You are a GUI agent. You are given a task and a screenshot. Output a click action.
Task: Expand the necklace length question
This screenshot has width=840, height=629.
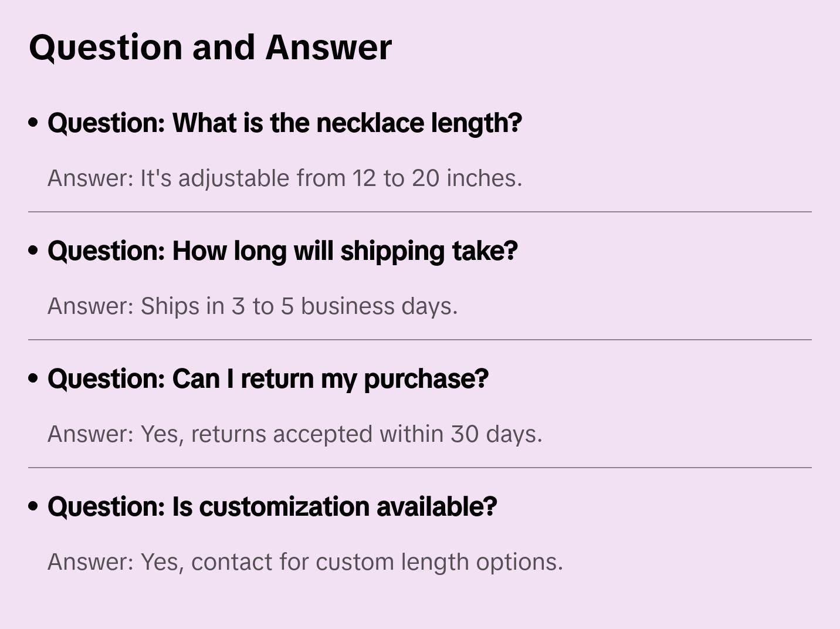284,123
